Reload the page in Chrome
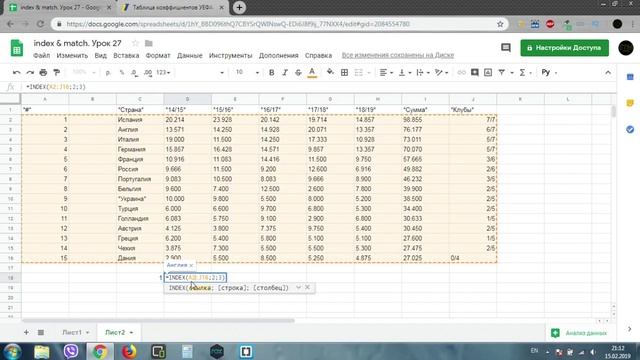The height and width of the screenshot is (360, 640). pos(40,24)
